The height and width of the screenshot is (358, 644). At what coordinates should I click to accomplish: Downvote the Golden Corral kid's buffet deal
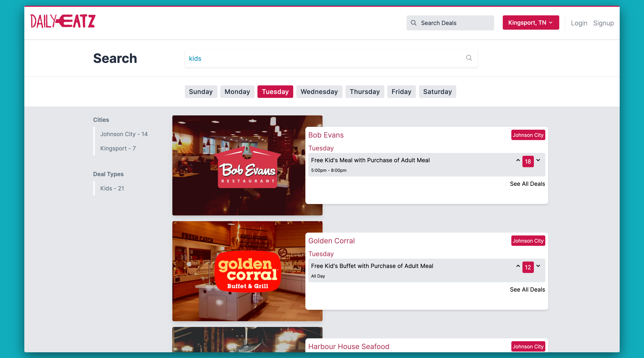point(538,266)
